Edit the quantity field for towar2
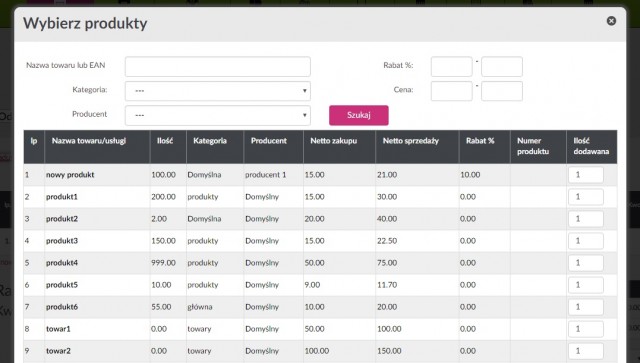The height and width of the screenshot is (363, 640). [x=586, y=351]
